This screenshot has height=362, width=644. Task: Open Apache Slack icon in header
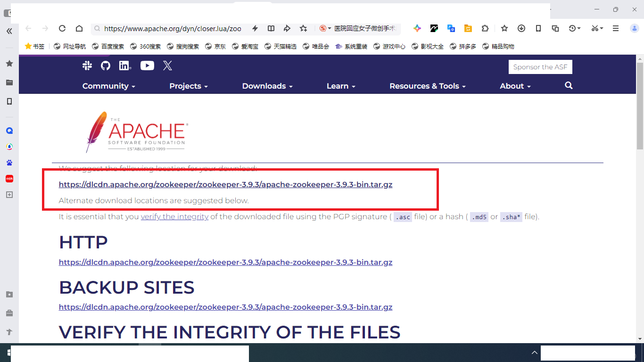(87, 66)
